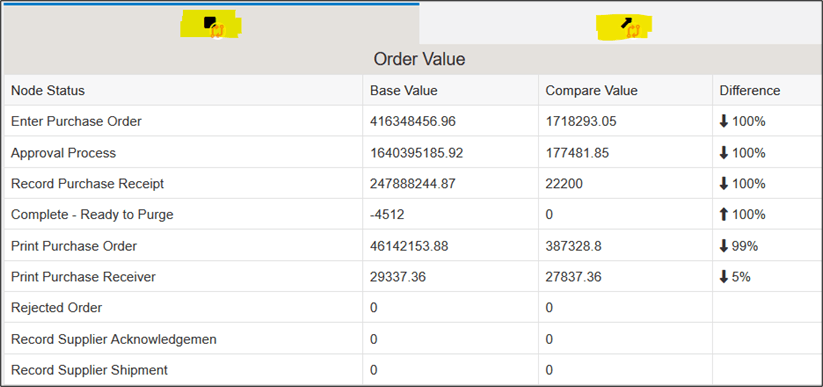Viewport: 823px width, 387px height.
Task: Click compare value 27837.36
Action: coord(573,277)
